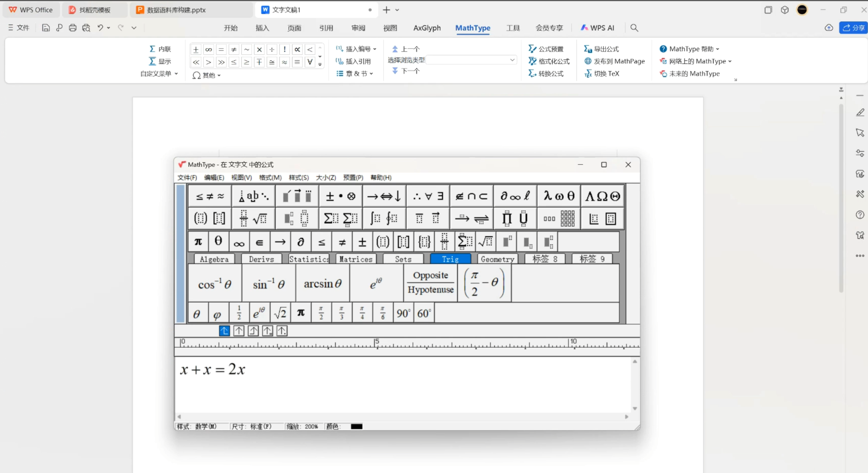Open operator symbols palette ±•⊗
The height and width of the screenshot is (473, 868).
point(341,196)
